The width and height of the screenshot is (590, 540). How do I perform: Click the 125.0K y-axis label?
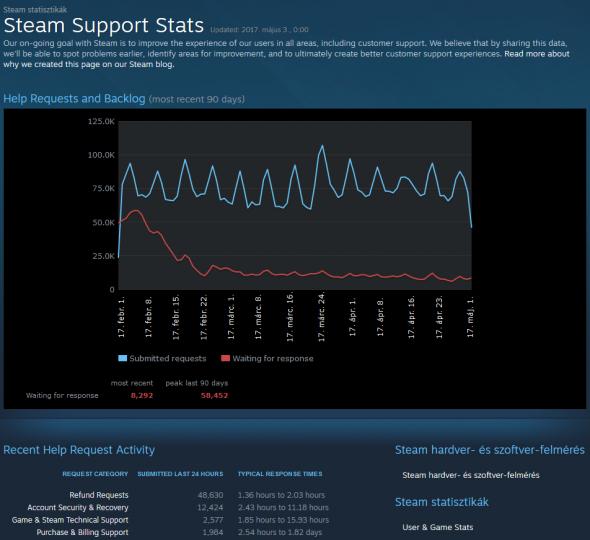[x=101, y=121]
